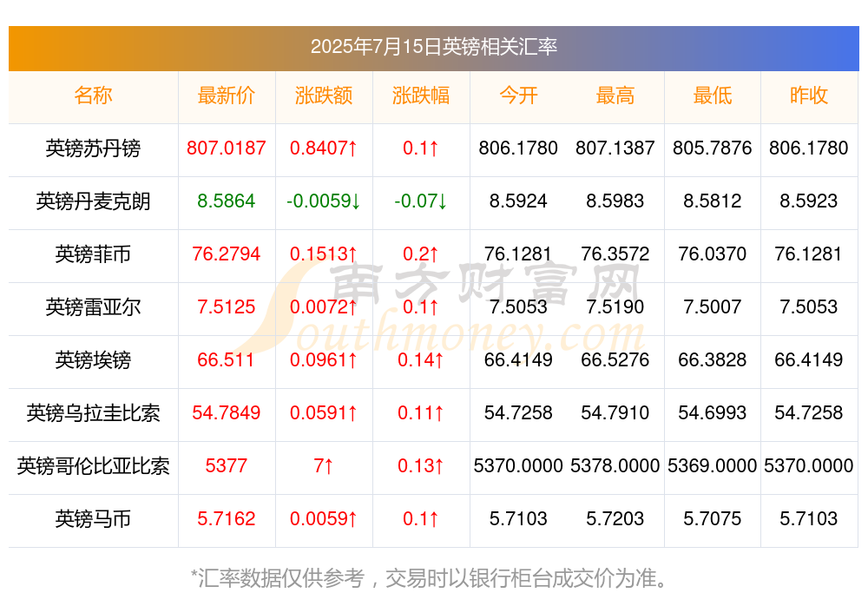868x606 pixels.
Task: Click change amount 0.8407↑
Action: click(324, 148)
